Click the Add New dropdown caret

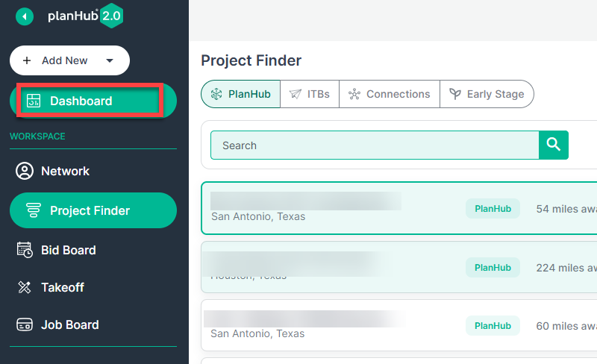[110, 61]
